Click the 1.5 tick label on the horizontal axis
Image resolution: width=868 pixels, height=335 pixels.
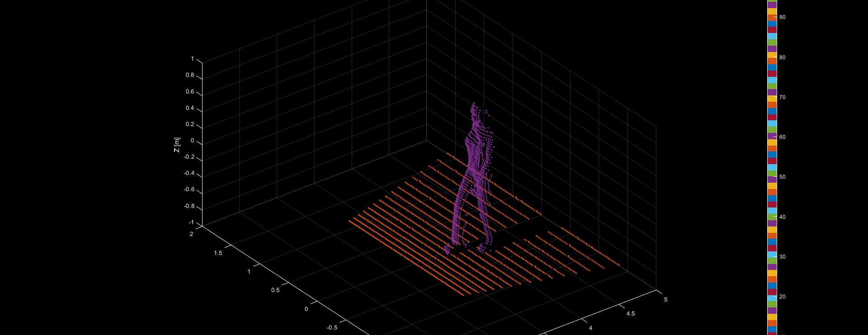(x=218, y=253)
